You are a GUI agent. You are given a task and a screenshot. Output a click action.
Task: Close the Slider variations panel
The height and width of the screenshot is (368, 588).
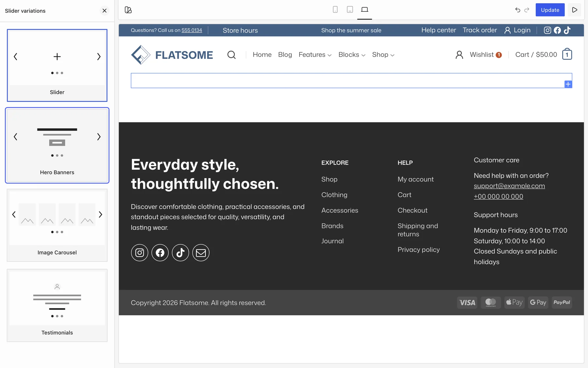click(105, 11)
